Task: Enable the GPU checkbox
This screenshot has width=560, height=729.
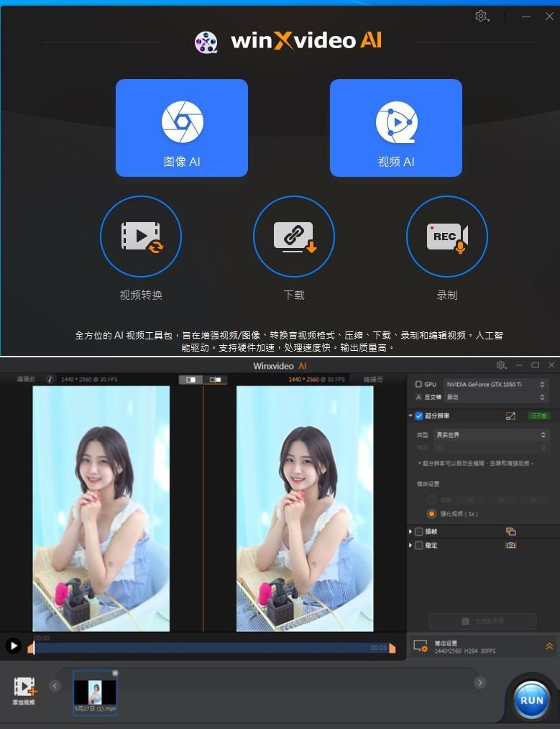Action: tap(418, 385)
